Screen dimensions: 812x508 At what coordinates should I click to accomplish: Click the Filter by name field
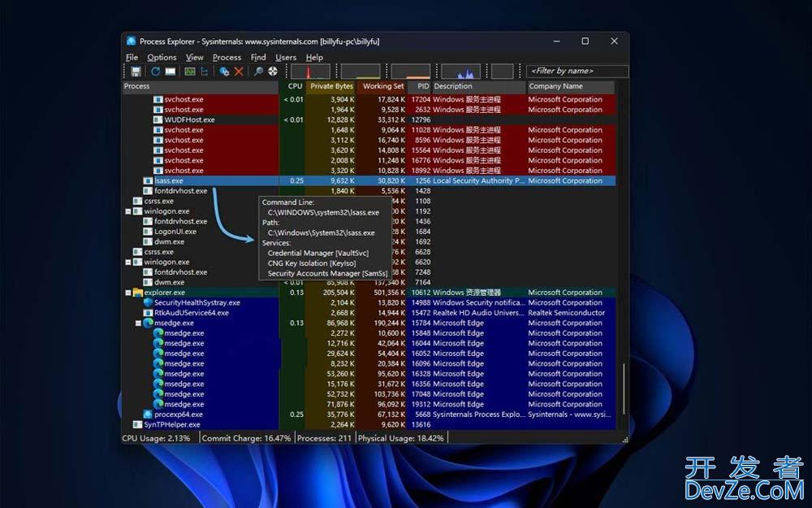click(577, 71)
